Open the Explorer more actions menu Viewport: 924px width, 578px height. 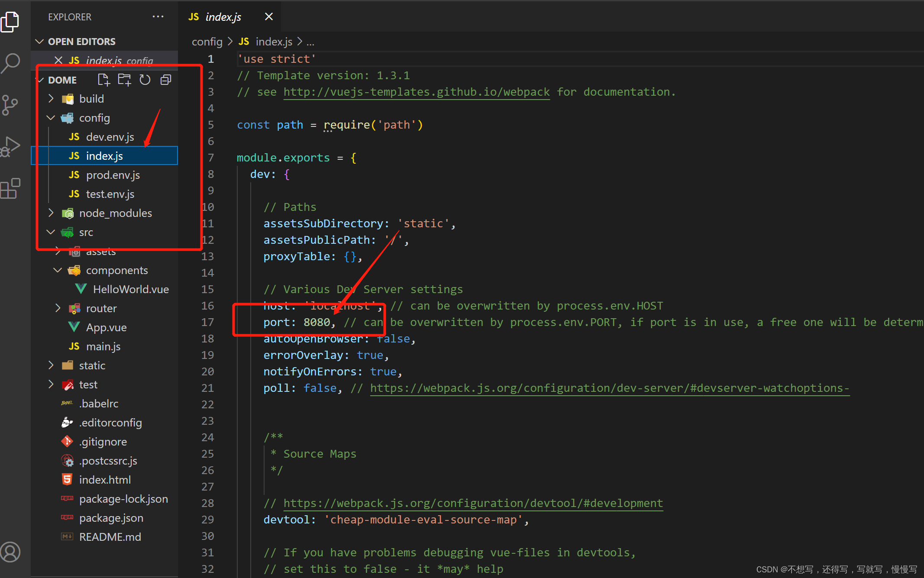tap(158, 17)
